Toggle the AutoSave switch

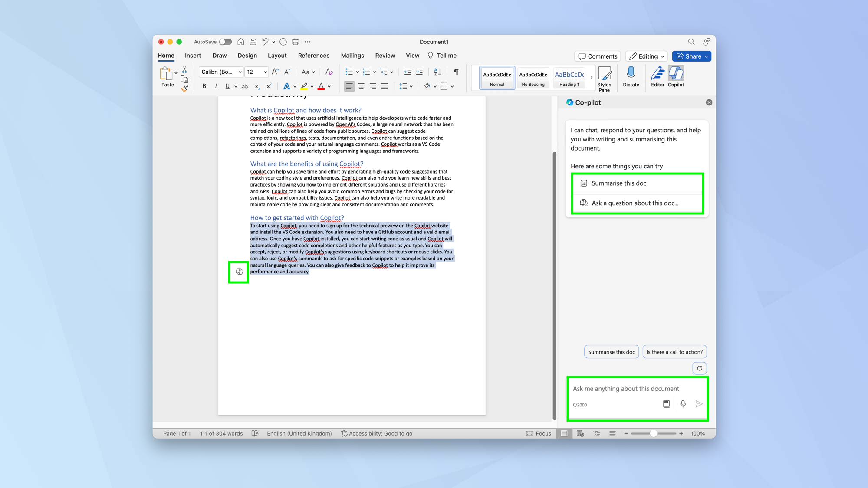pyautogui.click(x=225, y=42)
